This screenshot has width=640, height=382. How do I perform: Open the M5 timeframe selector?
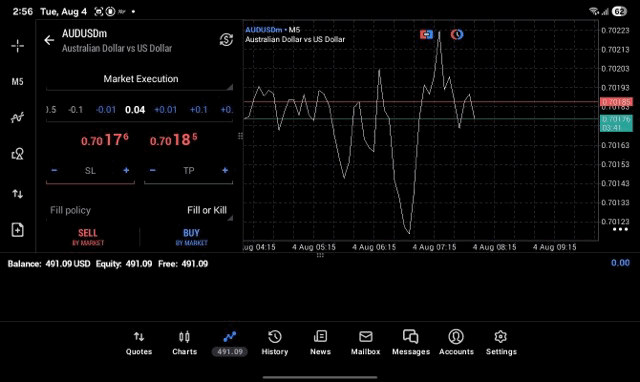tap(18, 82)
